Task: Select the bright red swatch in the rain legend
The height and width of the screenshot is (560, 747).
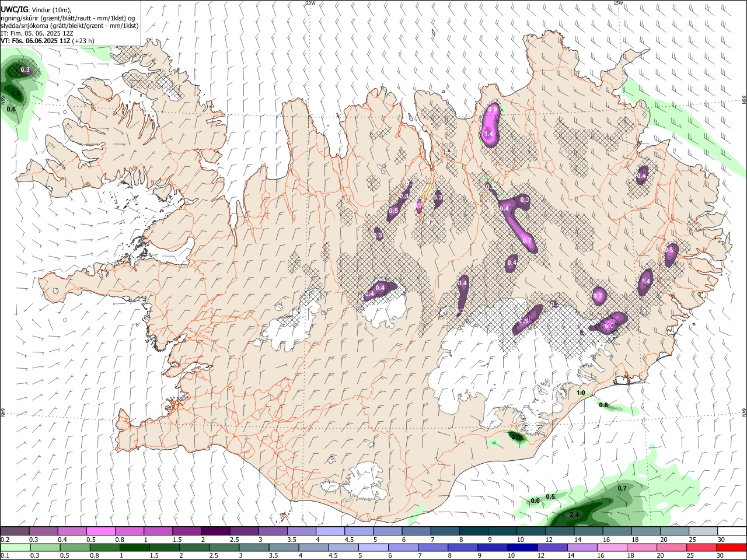Action: pyautogui.click(x=732, y=547)
